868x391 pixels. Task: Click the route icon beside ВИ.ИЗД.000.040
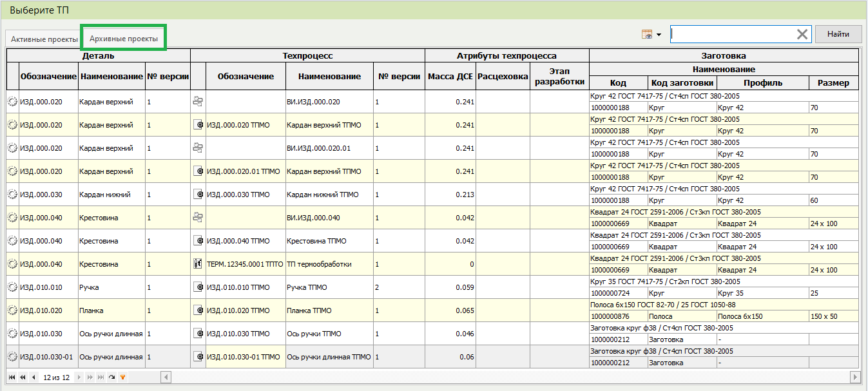click(x=198, y=218)
